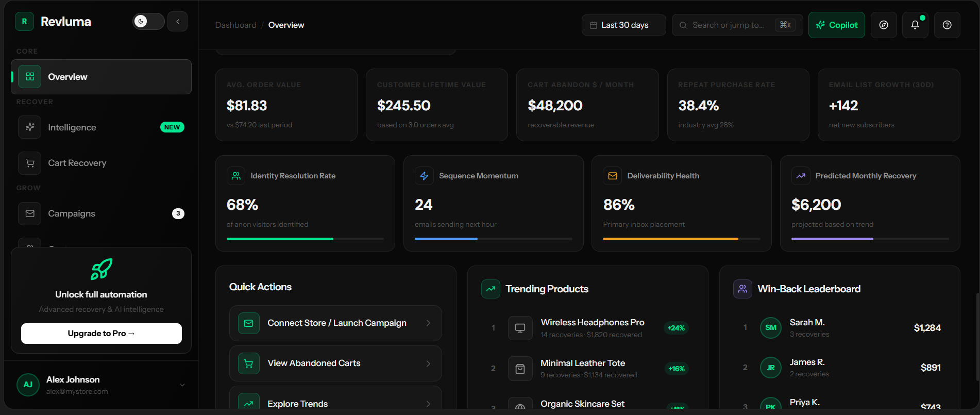Screen dimensions: 980x415
Task: Click the Customer Lifetime Value $245.50 card
Action: pyautogui.click(x=437, y=105)
